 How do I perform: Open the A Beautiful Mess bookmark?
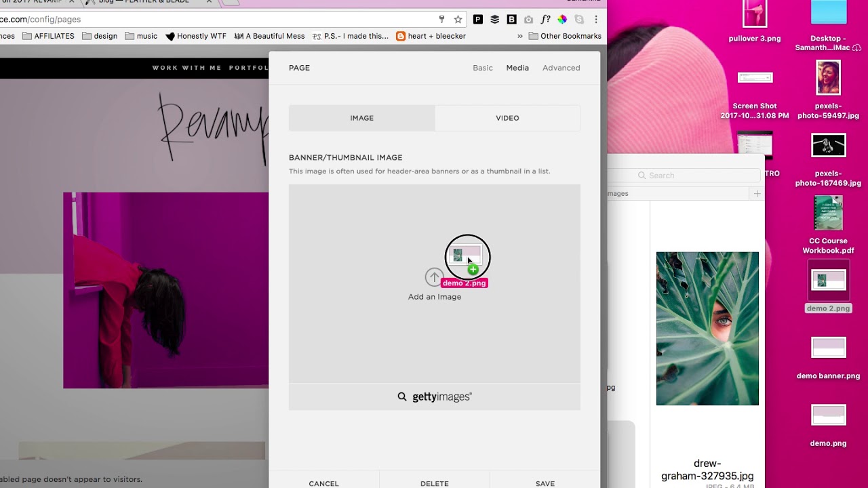pos(269,36)
